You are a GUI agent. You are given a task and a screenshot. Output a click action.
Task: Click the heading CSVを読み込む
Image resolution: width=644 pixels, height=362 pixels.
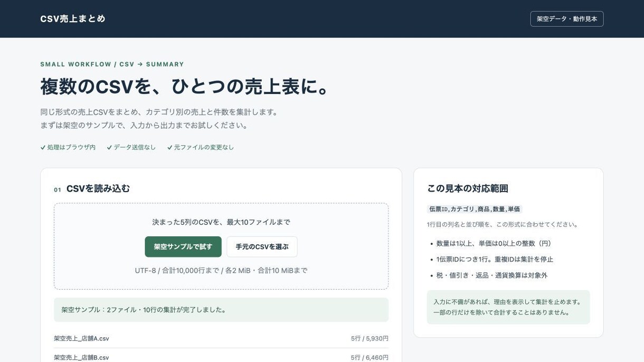tap(98, 188)
